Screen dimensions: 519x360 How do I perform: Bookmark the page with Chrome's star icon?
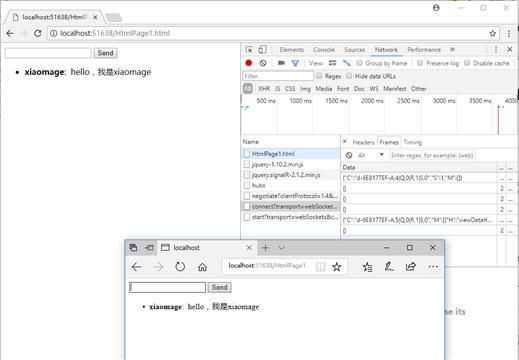click(x=493, y=33)
